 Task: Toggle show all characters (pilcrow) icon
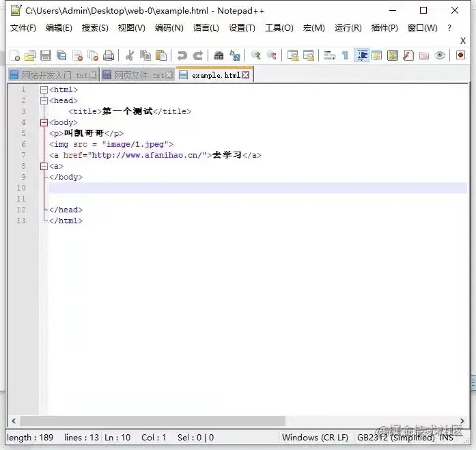coord(345,55)
